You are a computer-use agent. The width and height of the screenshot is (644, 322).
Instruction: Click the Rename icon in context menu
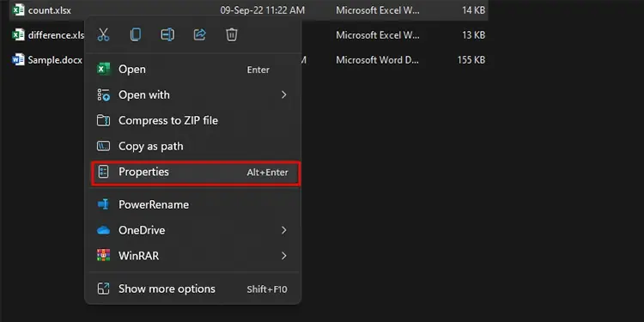(167, 34)
